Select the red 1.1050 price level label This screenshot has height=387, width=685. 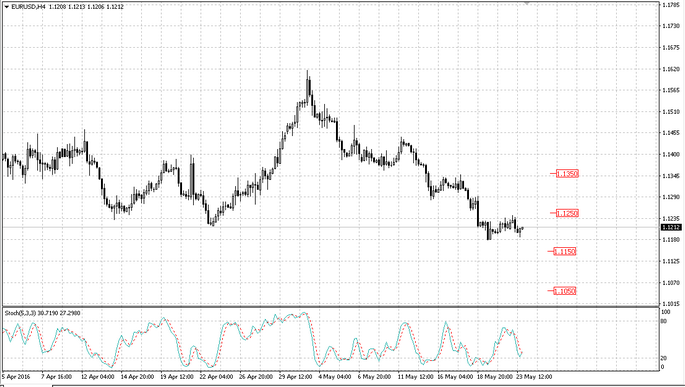(x=564, y=291)
